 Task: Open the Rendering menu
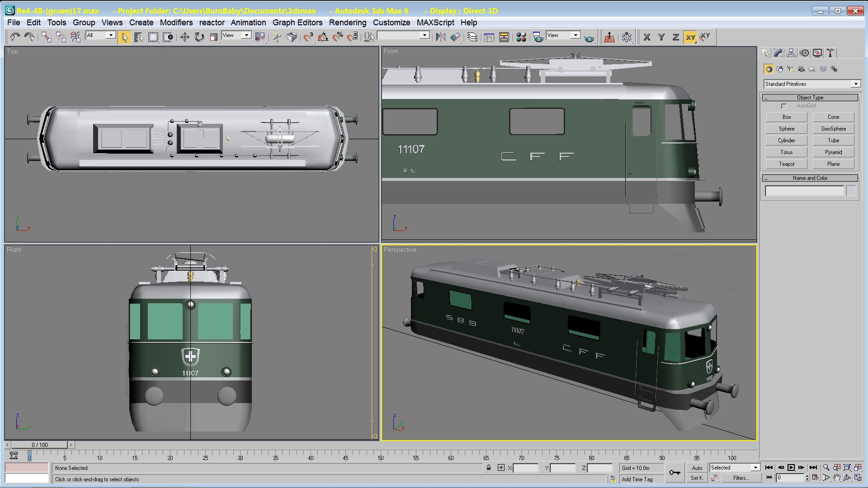point(347,23)
